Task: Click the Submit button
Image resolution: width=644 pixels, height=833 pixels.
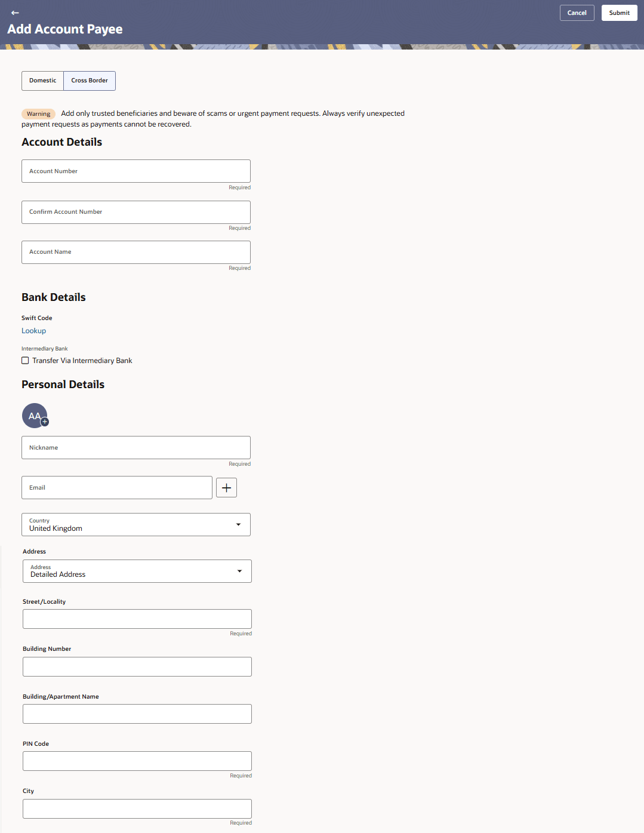Action: tap(619, 13)
